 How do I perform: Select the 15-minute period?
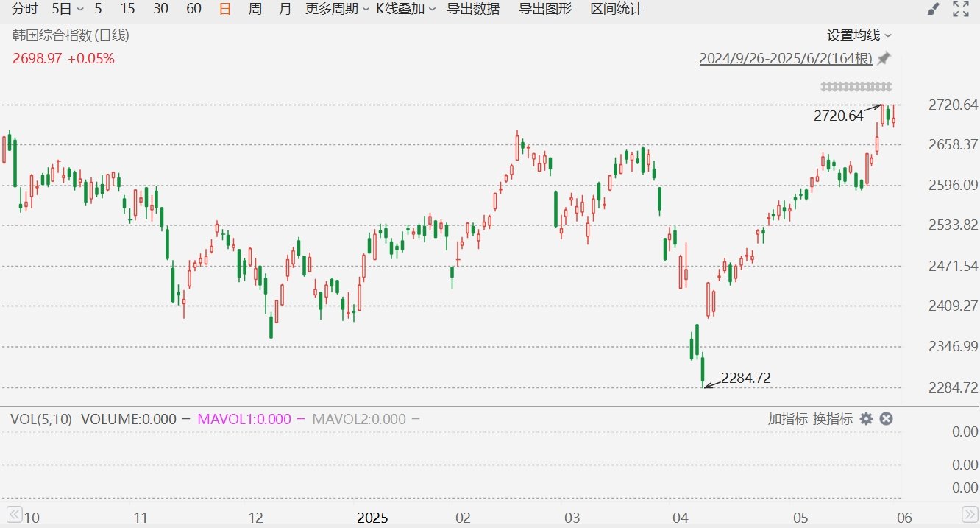coord(127,9)
